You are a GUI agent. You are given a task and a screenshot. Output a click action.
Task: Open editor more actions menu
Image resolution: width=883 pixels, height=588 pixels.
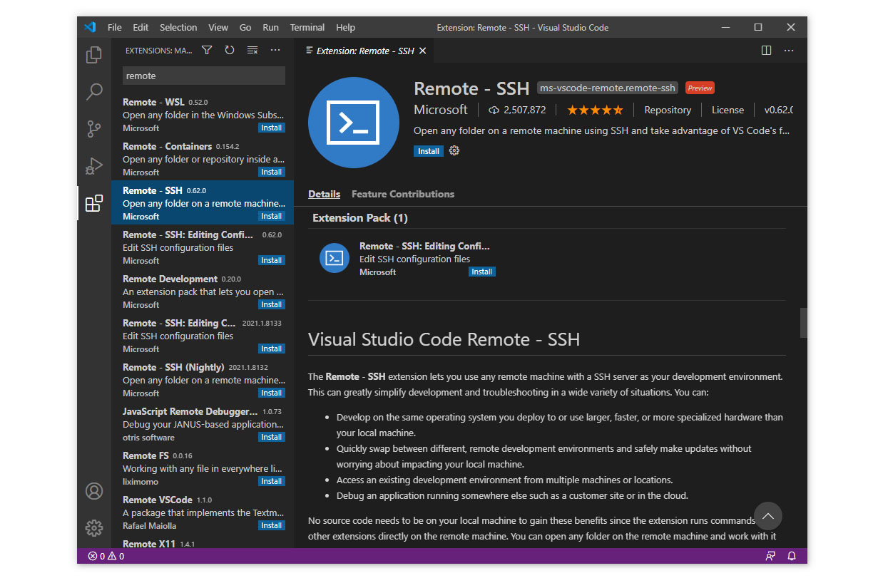coord(789,51)
